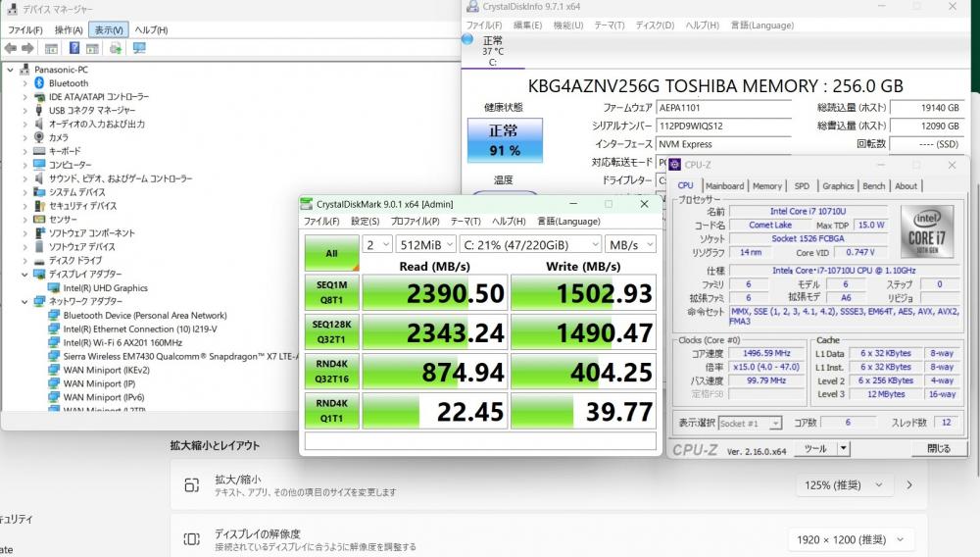The height and width of the screenshot is (557, 980).
Task: Switch to the Graphics tab in CPU-Z
Action: [838, 185]
